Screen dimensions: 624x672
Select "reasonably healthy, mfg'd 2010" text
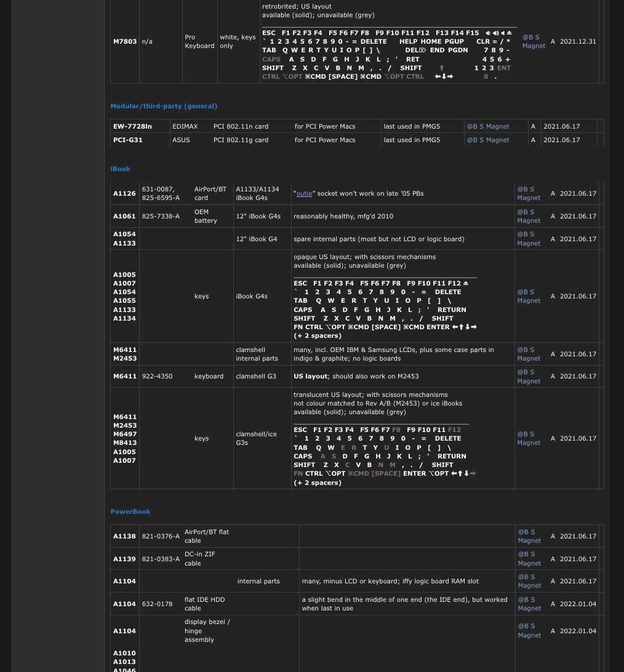(343, 217)
